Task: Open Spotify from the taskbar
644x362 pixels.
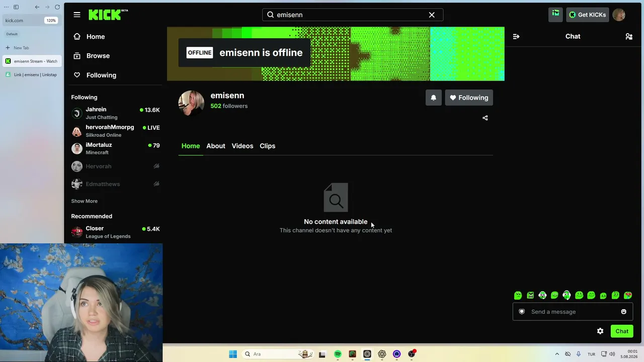Action: point(338,354)
